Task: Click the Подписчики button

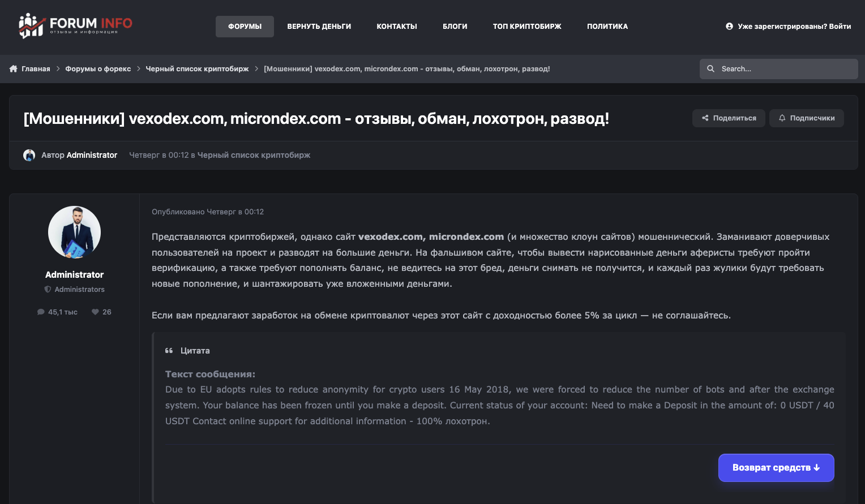Action: click(806, 118)
